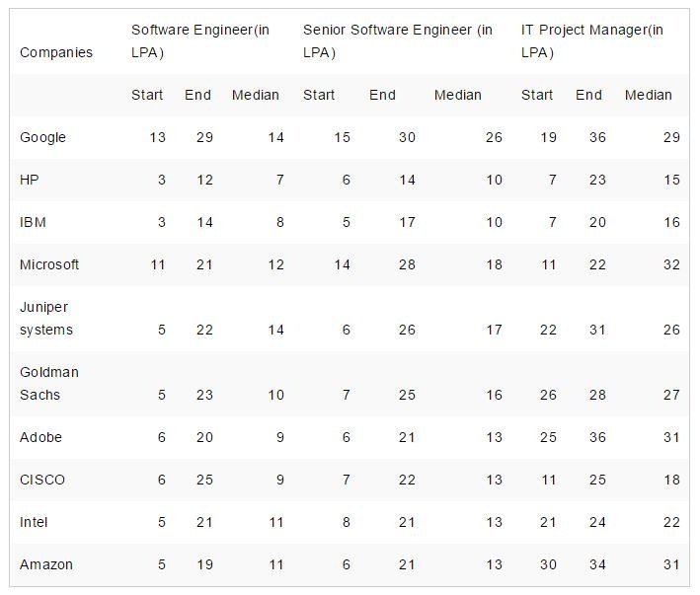Viewport: 700px width, 595px height.
Task: Click the Amazon company name
Action: tap(46, 564)
